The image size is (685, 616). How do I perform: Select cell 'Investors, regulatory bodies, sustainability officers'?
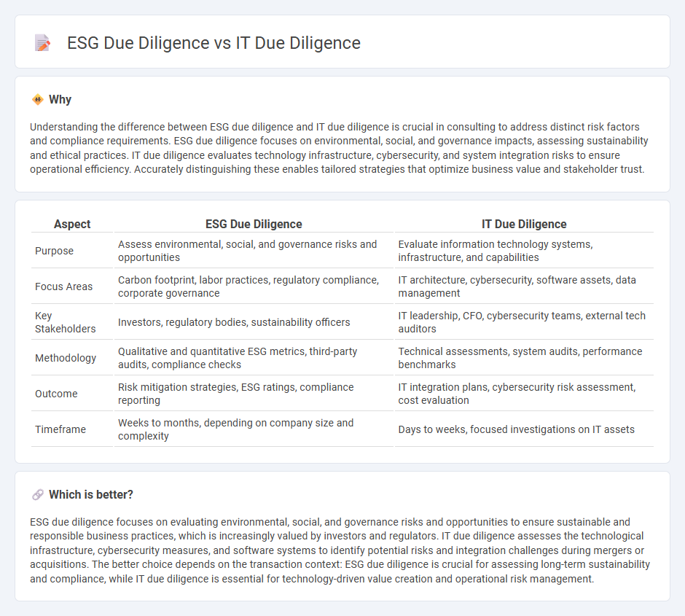tap(254, 322)
